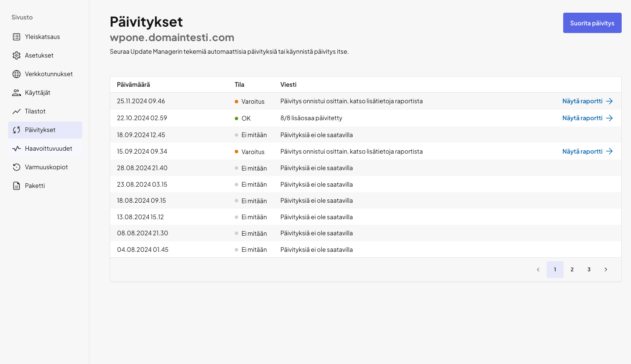Click the Haavoittuvuudet pulse icon
The width and height of the screenshot is (631, 364).
click(17, 149)
